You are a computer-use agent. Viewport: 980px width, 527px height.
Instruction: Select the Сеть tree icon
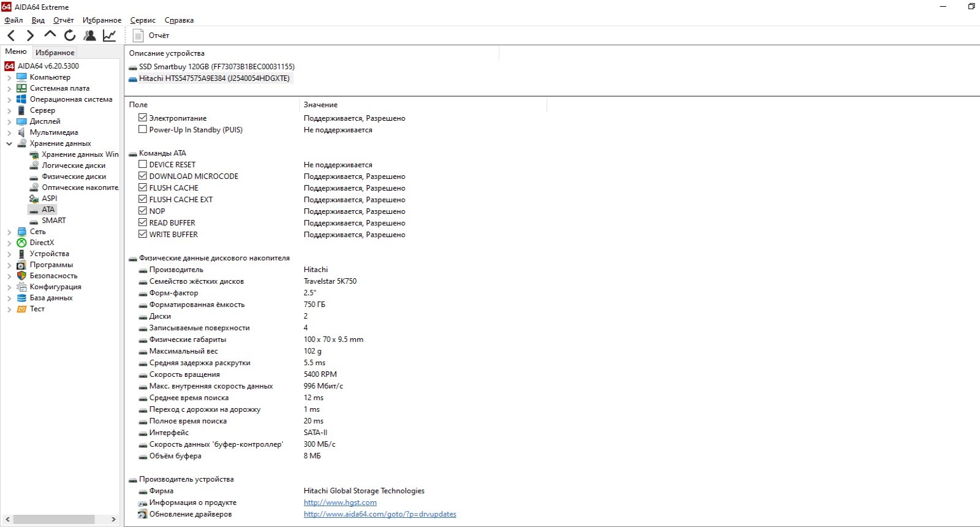(21, 232)
